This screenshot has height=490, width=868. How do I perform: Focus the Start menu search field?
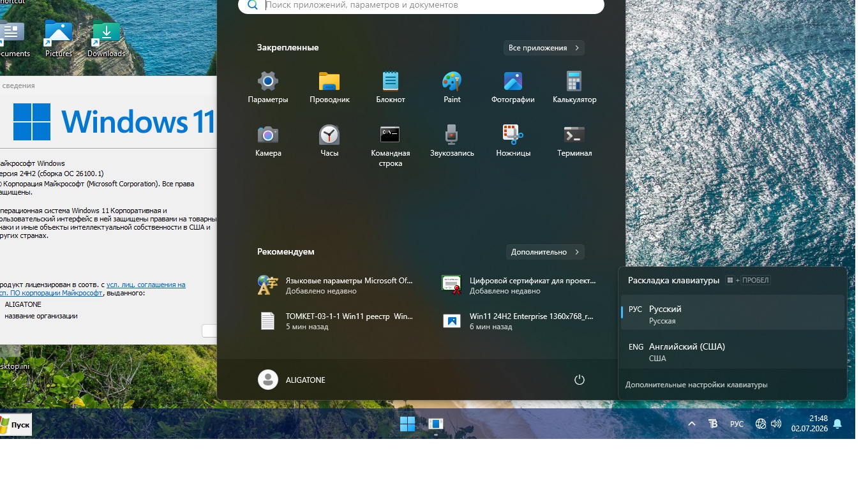click(x=421, y=5)
